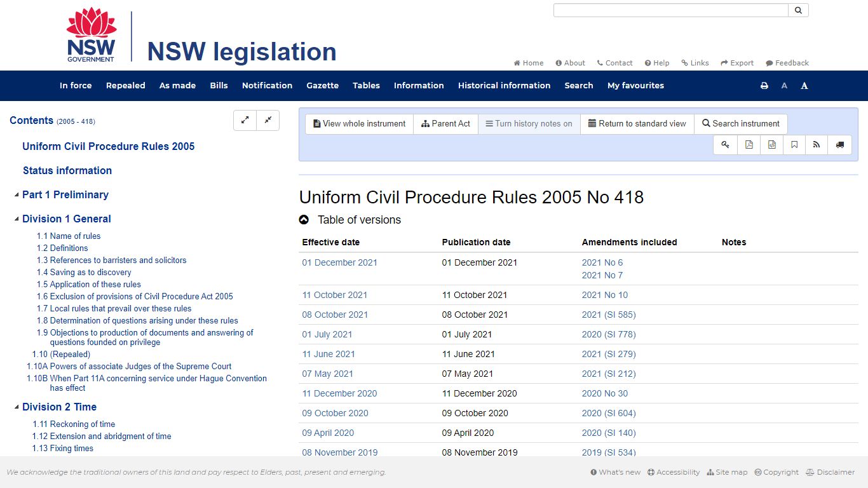
Task: Collapse all contents with the compress arrows icon
Action: 268,120
